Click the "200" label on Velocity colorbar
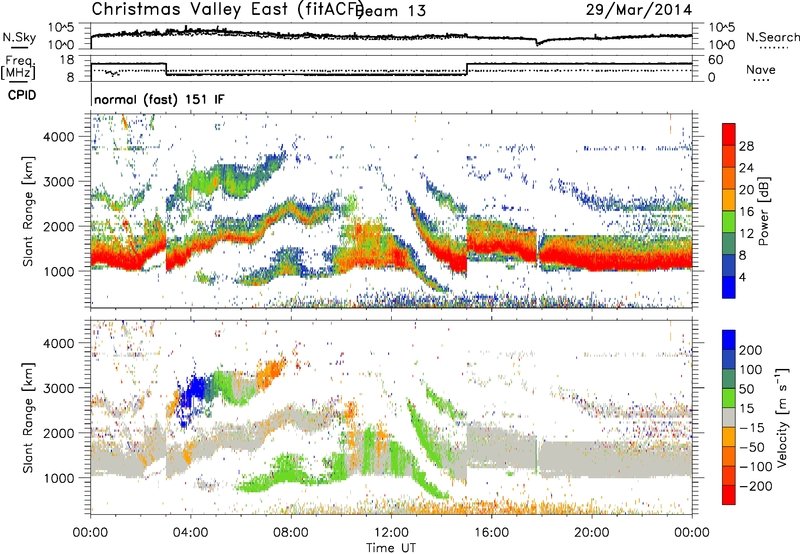800x554 pixels. click(x=751, y=350)
